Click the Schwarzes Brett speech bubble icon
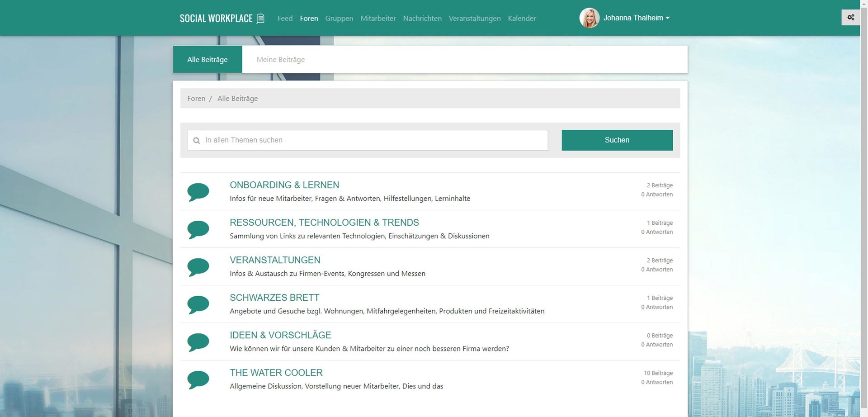The image size is (868, 417). (x=198, y=304)
